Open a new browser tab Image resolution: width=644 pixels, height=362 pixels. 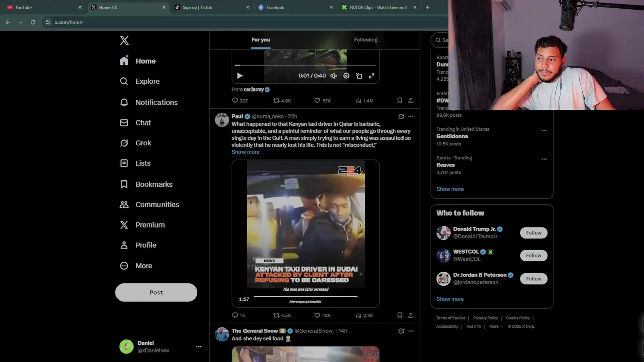[x=427, y=7]
